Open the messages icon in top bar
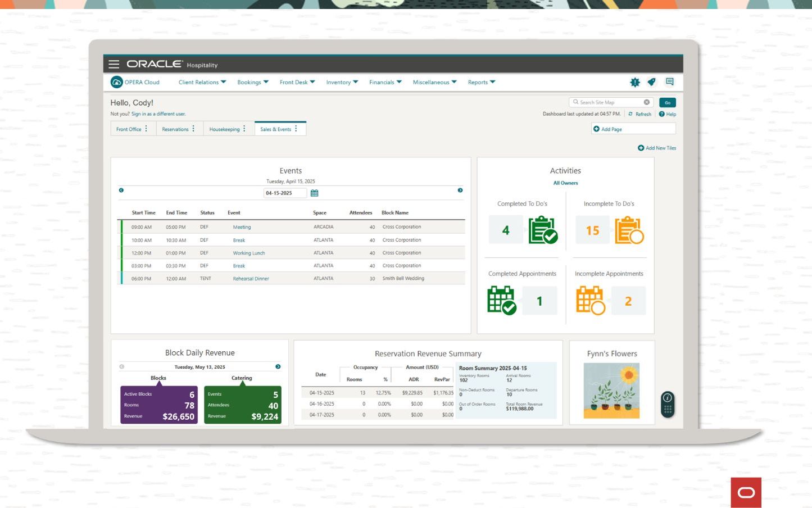This screenshot has height=508, width=812. point(669,82)
